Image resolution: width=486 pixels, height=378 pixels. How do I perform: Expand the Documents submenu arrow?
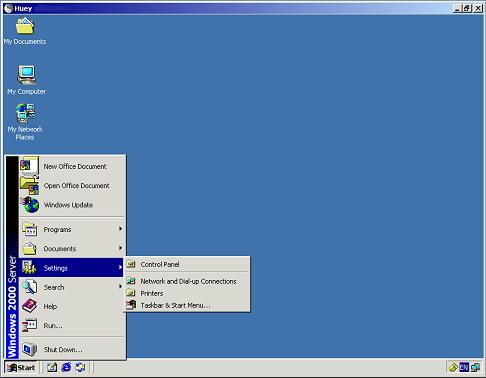(x=120, y=248)
